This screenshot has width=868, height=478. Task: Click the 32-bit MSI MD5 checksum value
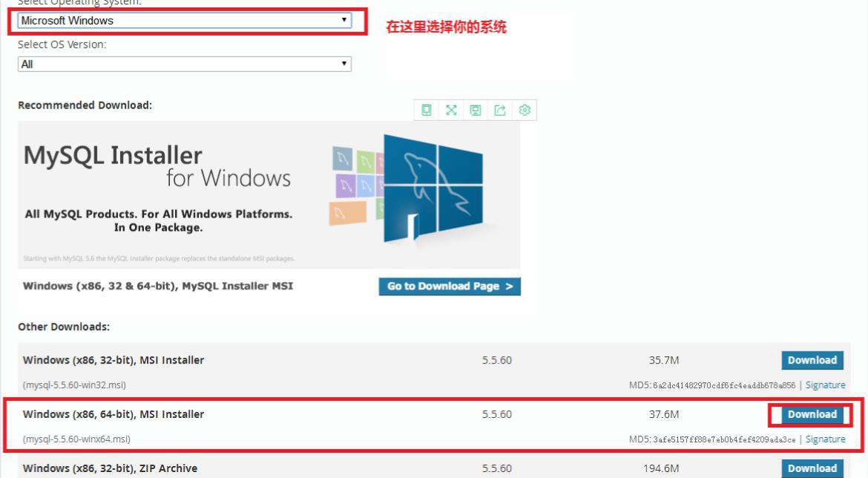tap(724, 385)
